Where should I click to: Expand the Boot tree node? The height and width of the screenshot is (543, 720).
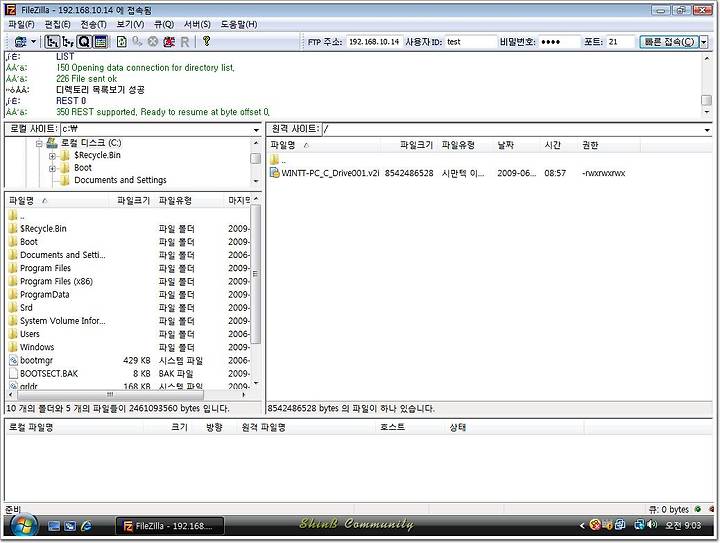pyautogui.click(x=52, y=168)
